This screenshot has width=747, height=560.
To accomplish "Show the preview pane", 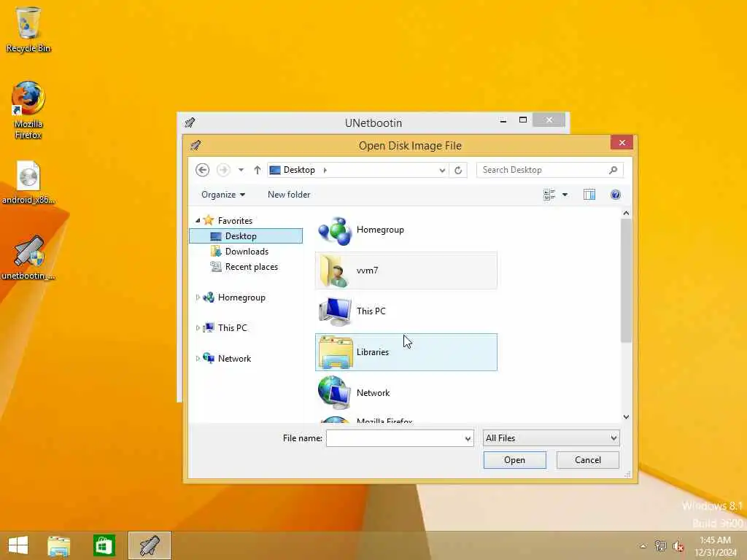I will pos(589,195).
